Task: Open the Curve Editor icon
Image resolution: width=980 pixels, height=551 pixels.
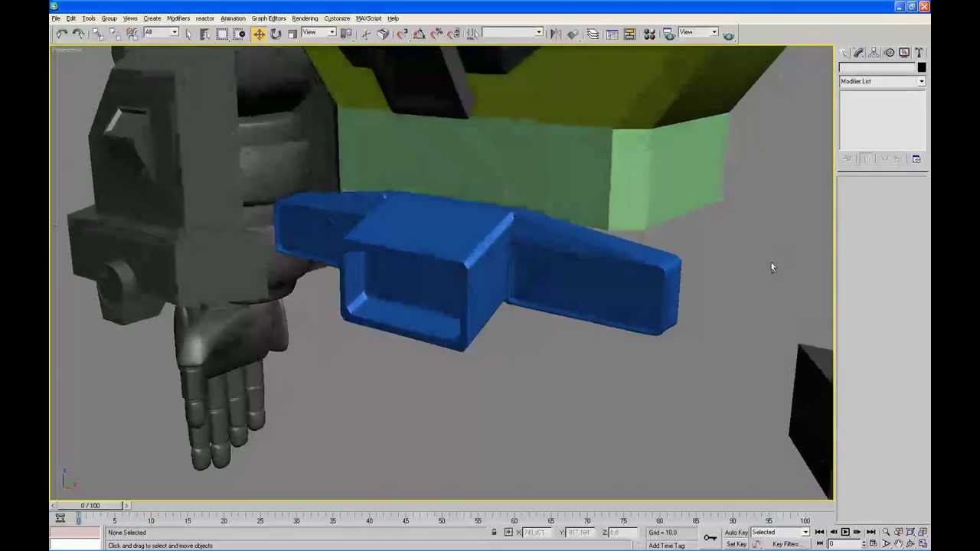Action: click(x=612, y=34)
